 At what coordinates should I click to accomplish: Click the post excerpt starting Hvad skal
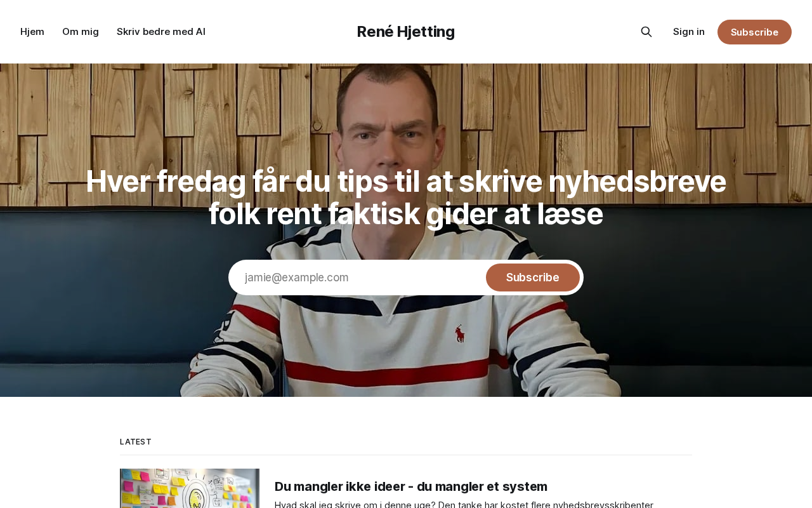tap(464, 504)
